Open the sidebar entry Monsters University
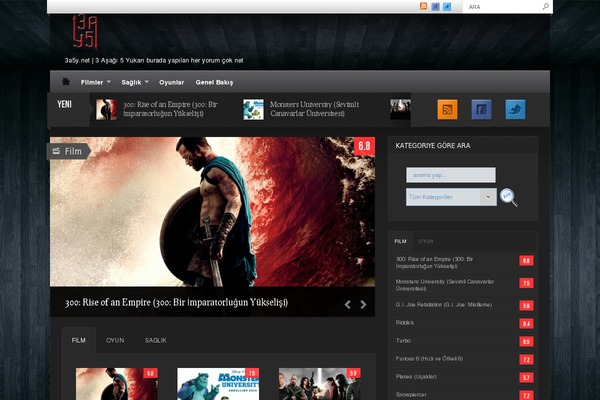 pos(445,285)
